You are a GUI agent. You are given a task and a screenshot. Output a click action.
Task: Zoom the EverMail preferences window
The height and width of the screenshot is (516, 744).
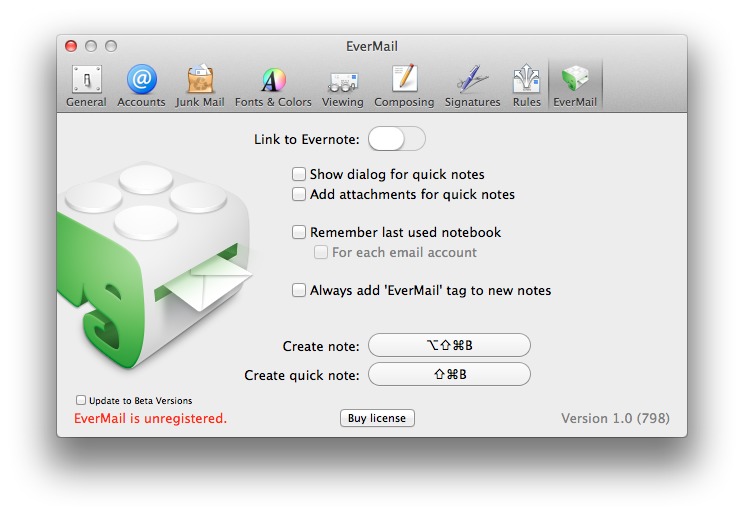pos(111,46)
